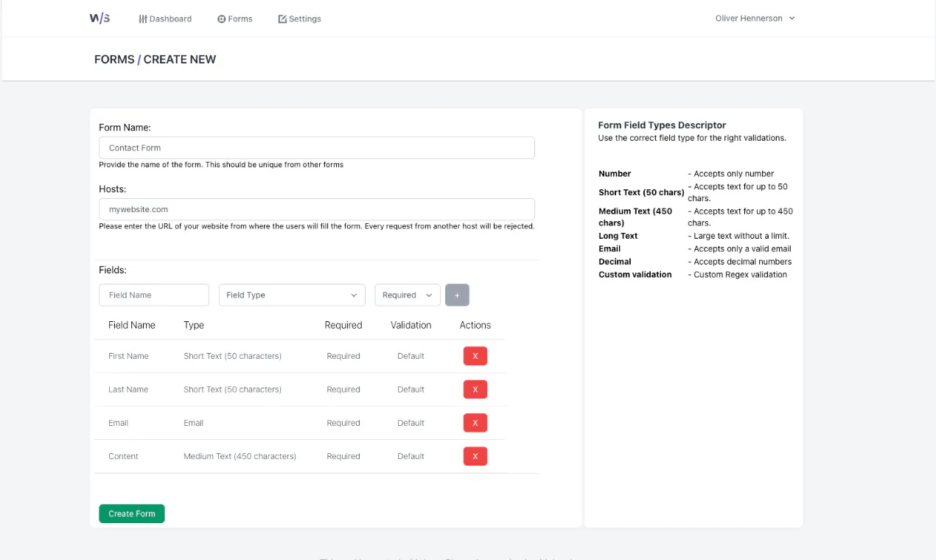Remove the Email field with X
The height and width of the screenshot is (560, 936).
[x=475, y=423]
